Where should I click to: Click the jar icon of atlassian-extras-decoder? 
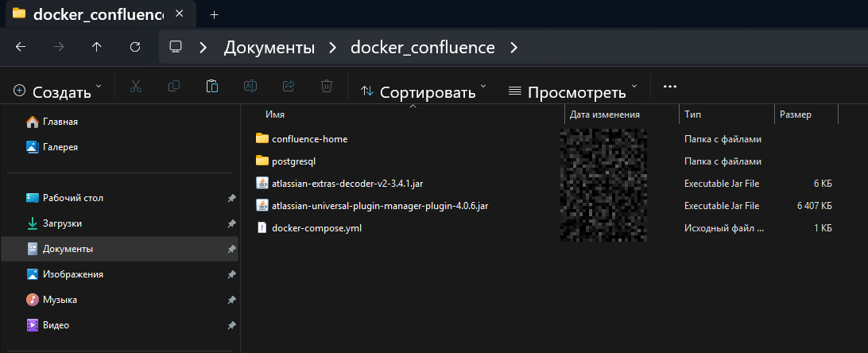tap(262, 183)
